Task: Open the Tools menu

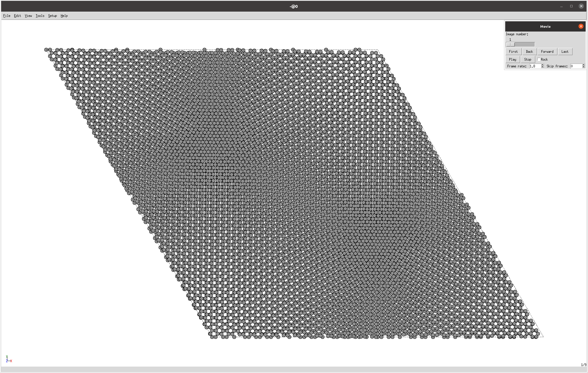Action: (x=39, y=16)
